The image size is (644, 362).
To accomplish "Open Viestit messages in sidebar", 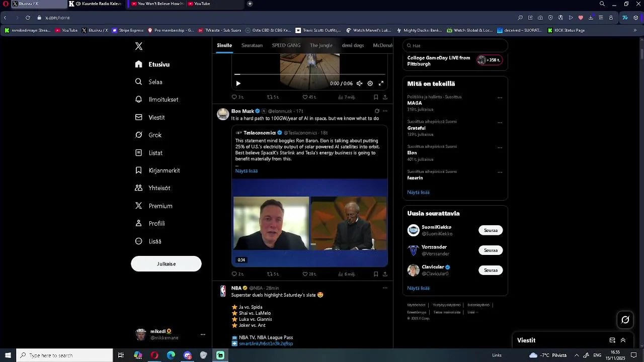I will 150,117.
